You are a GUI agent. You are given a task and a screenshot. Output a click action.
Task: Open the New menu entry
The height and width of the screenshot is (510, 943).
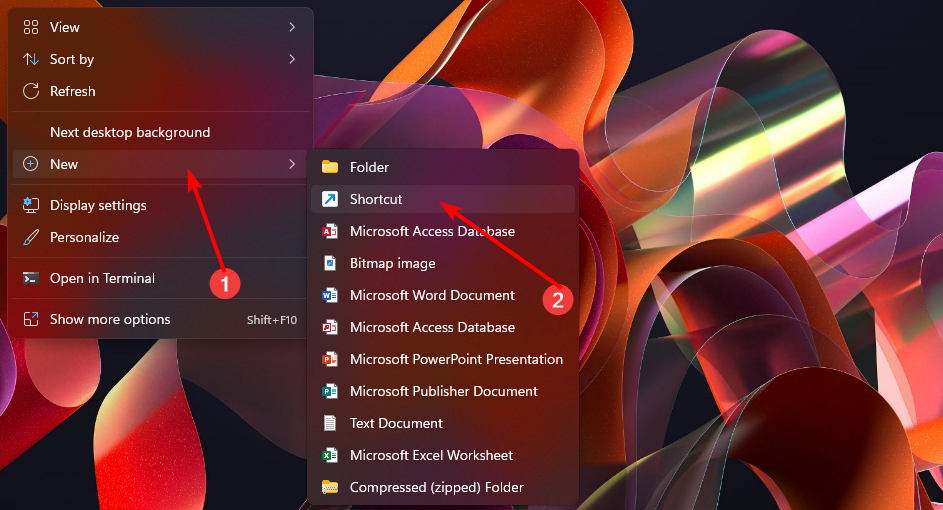pos(161,164)
